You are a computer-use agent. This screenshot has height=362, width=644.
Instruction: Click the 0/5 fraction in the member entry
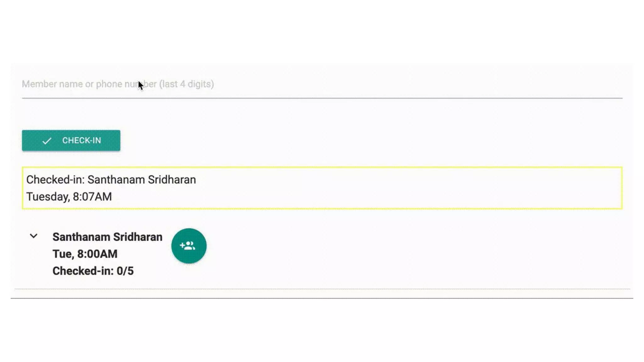[125, 271]
